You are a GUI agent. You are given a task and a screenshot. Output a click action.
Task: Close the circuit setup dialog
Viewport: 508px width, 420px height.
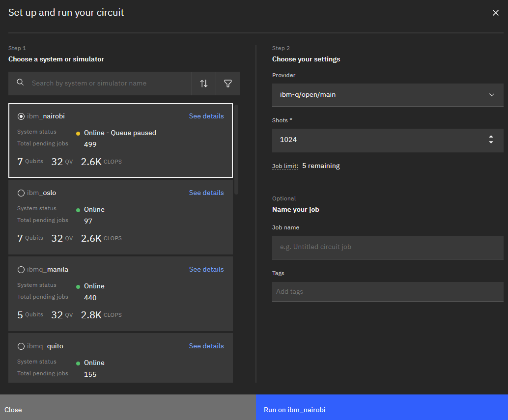(x=495, y=13)
